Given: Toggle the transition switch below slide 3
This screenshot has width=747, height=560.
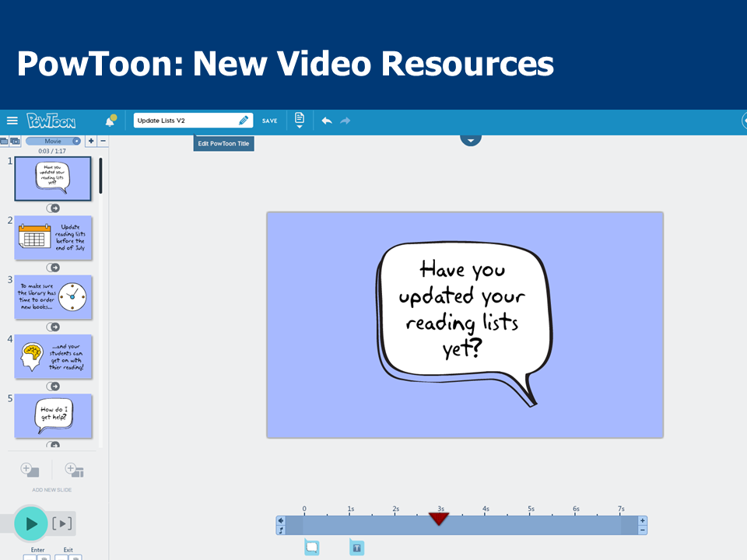Looking at the screenshot, I should point(53,327).
